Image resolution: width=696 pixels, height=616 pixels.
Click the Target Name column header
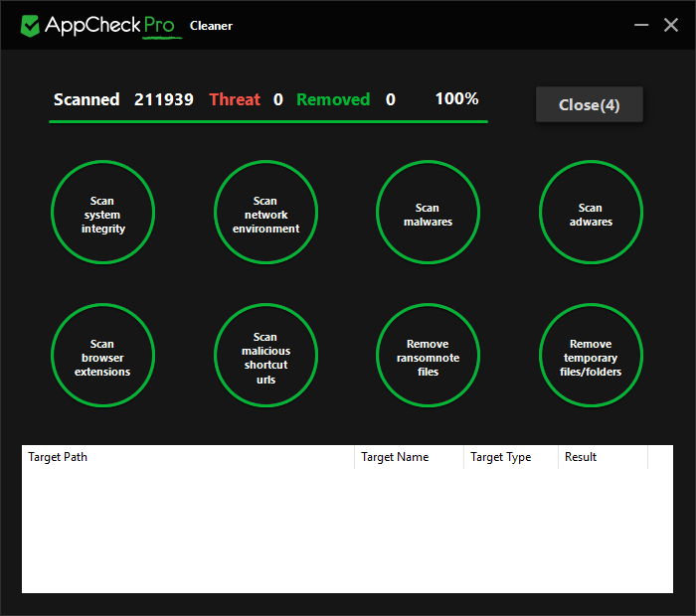(408, 457)
